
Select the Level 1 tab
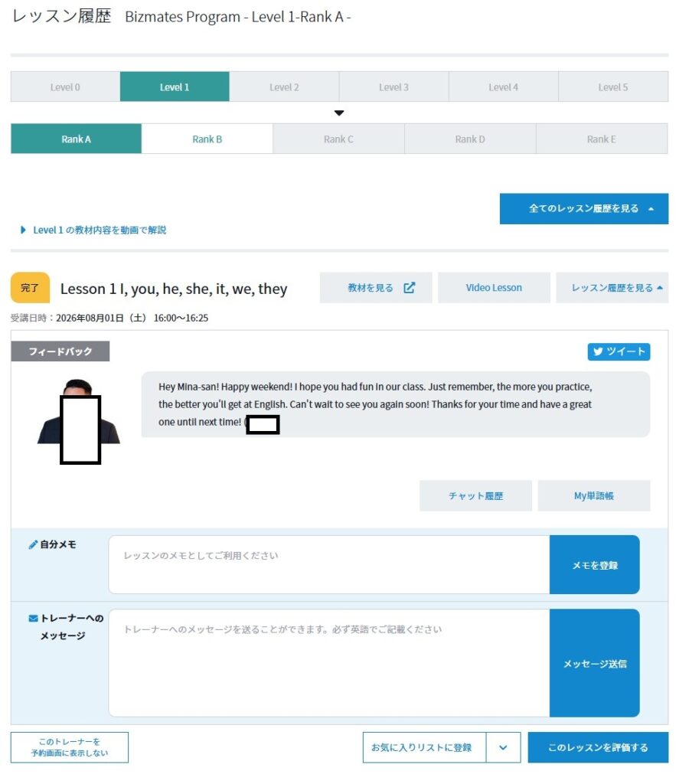(x=175, y=87)
